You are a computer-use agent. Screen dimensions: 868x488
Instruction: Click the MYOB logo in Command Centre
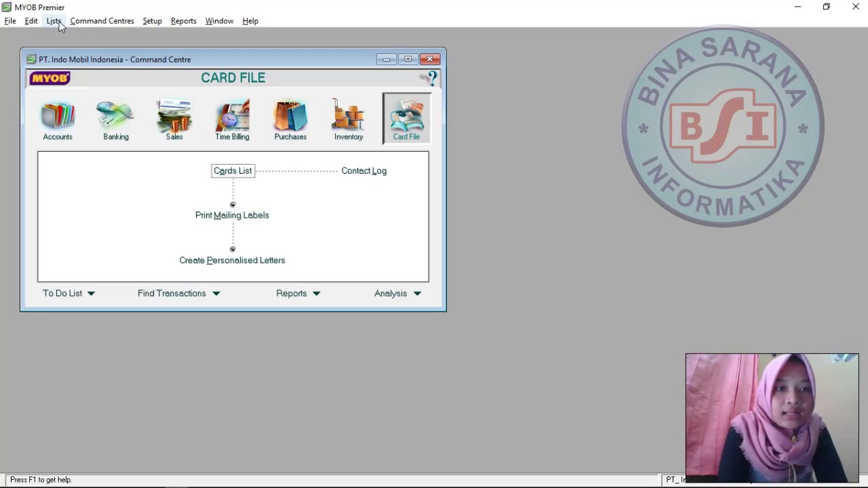(x=50, y=78)
